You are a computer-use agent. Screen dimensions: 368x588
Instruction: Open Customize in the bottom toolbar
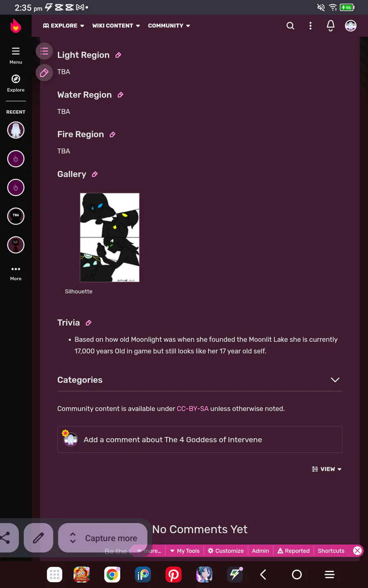coord(226,551)
